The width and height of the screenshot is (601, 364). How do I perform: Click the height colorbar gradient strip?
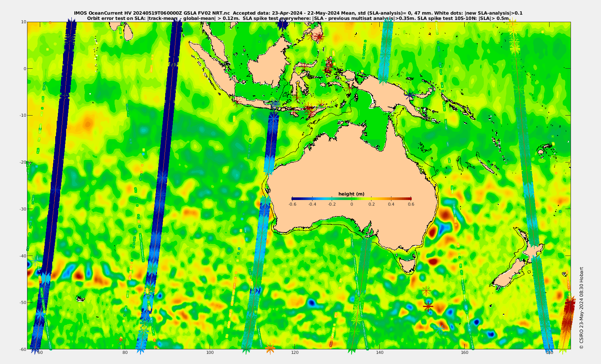351,199
